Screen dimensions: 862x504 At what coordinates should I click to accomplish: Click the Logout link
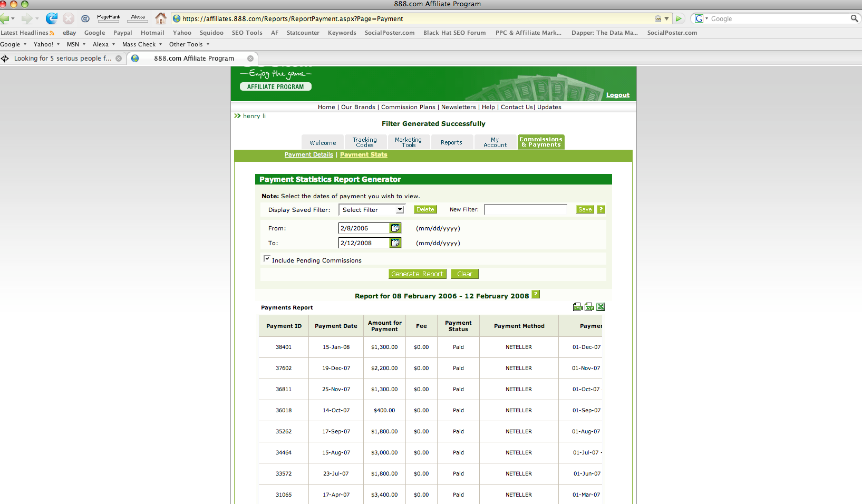(x=617, y=95)
